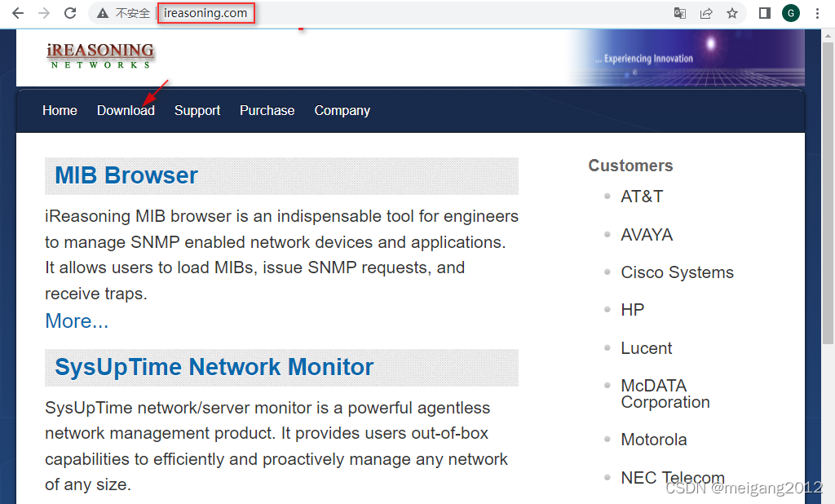This screenshot has width=835, height=504.
Task: Click the Customers heading text
Action: (x=630, y=166)
